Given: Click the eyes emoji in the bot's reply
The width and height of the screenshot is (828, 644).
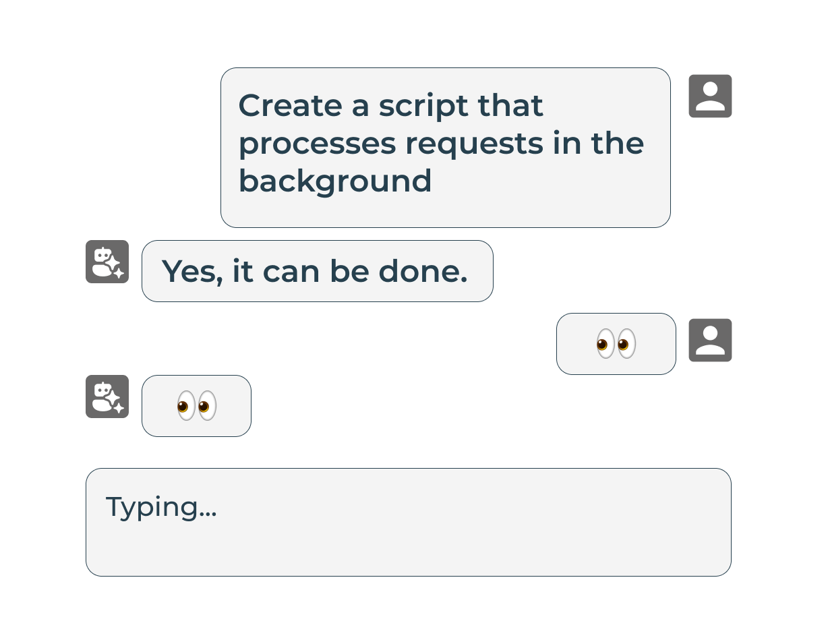Looking at the screenshot, I should [197, 406].
